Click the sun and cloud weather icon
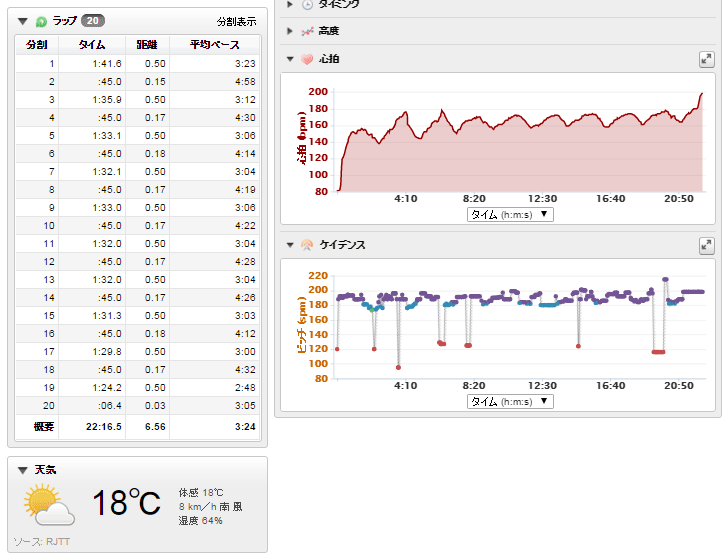Screen dimensions: 727x559 49,505
